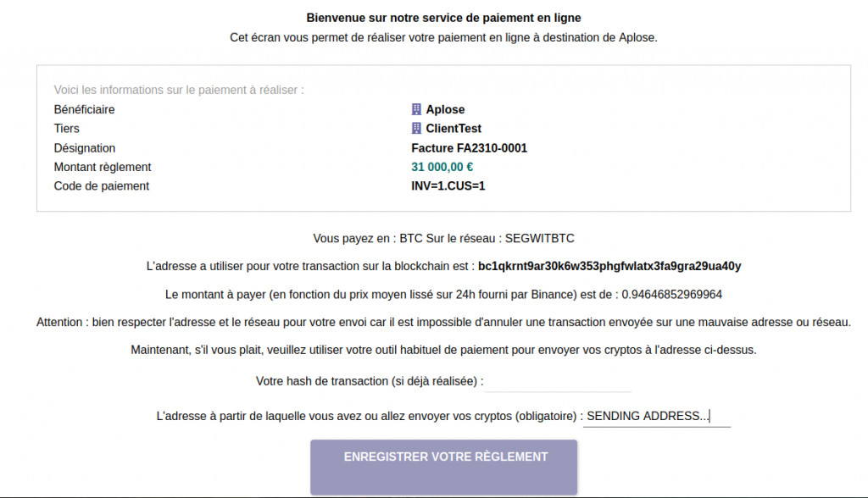This screenshot has height=498, width=868.
Task: Select the ClientTest third-party name
Action: 453,129
